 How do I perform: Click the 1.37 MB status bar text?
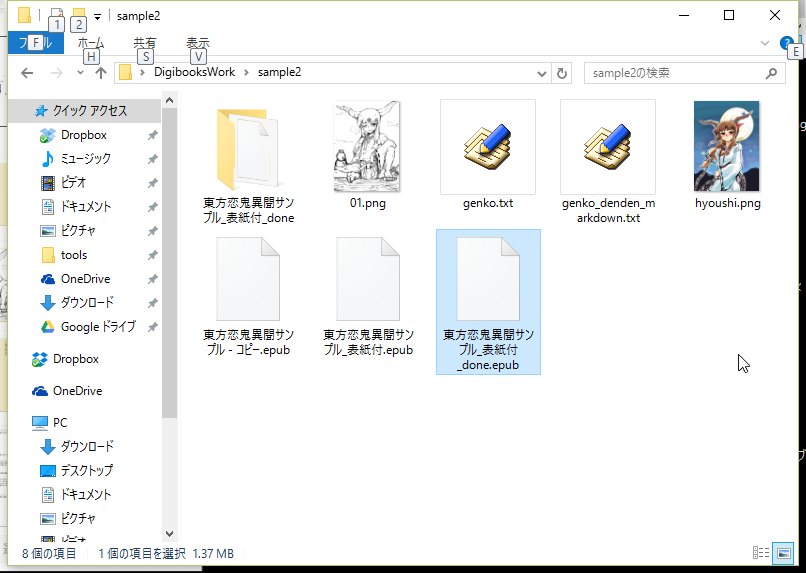coord(213,553)
